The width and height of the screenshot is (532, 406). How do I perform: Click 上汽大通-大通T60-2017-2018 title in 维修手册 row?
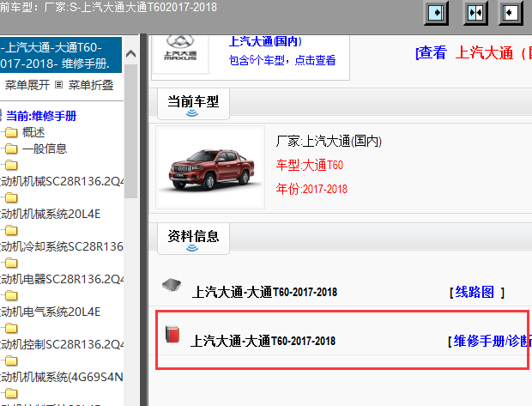tap(263, 341)
